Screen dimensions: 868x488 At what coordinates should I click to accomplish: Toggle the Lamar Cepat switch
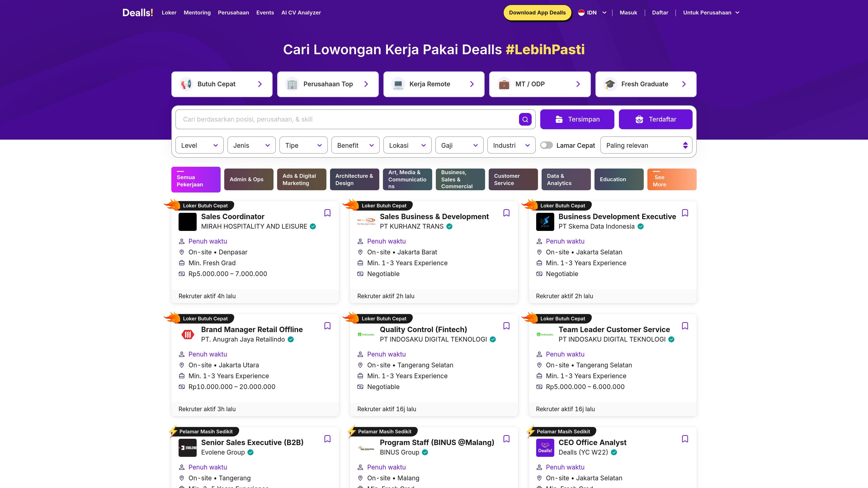pos(546,145)
